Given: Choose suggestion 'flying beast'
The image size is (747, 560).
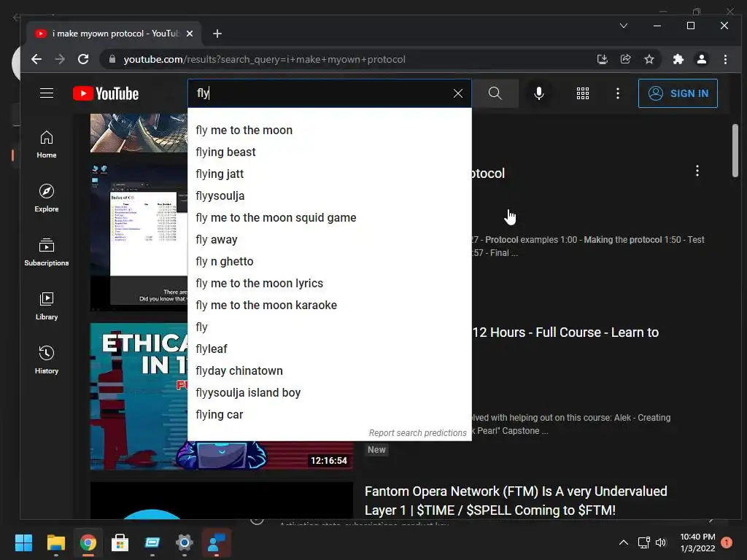Looking at the screenshot, I should pos(330,152).
